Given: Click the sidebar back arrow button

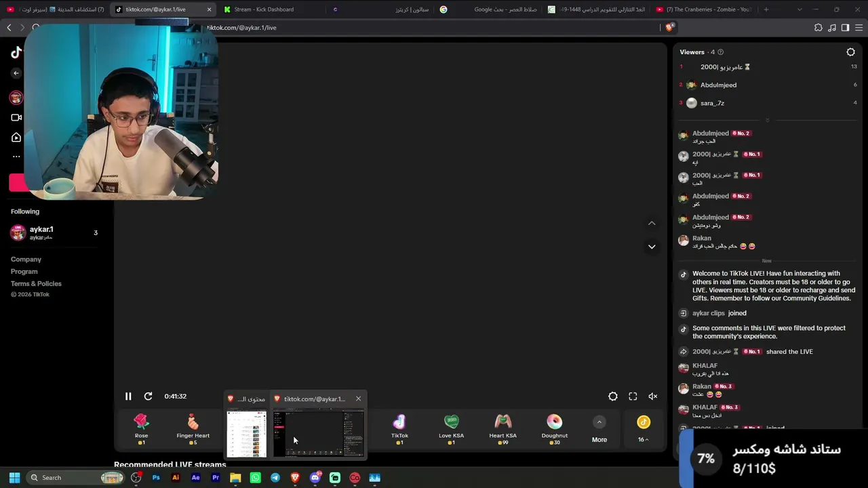Looking at the screenshot, I should click(16, 73).
